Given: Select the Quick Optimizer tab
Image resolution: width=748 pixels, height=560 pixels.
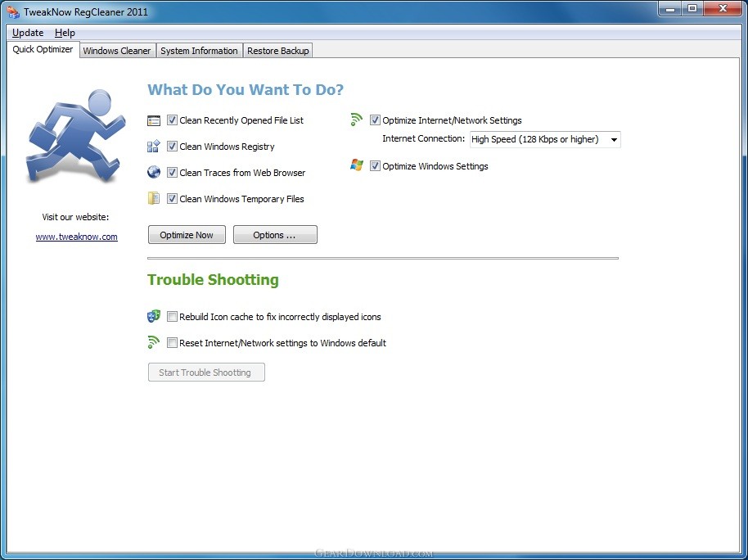Looking at the screenshot, I should pyautogui.click(x=43, y=49).
